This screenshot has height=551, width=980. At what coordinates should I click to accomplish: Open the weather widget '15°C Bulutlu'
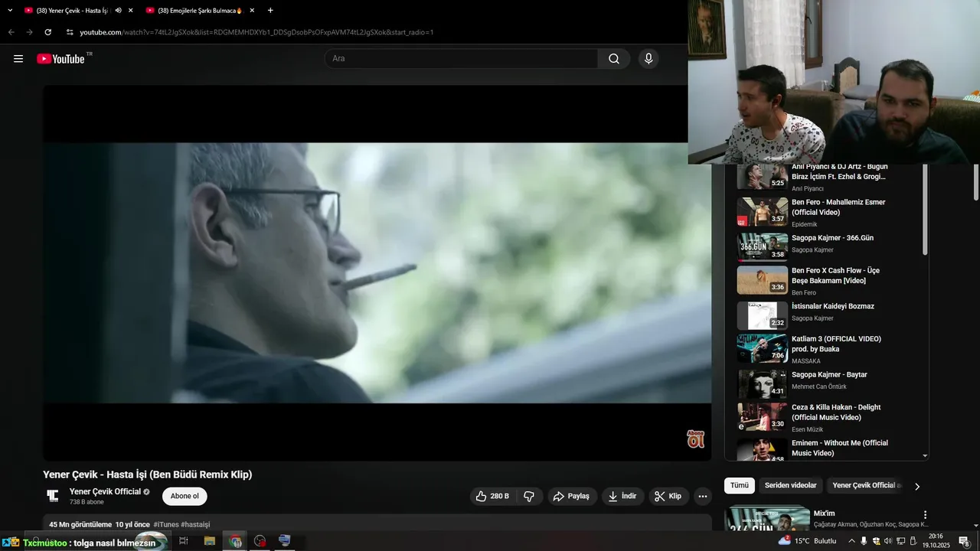click(x=808, y=541)
